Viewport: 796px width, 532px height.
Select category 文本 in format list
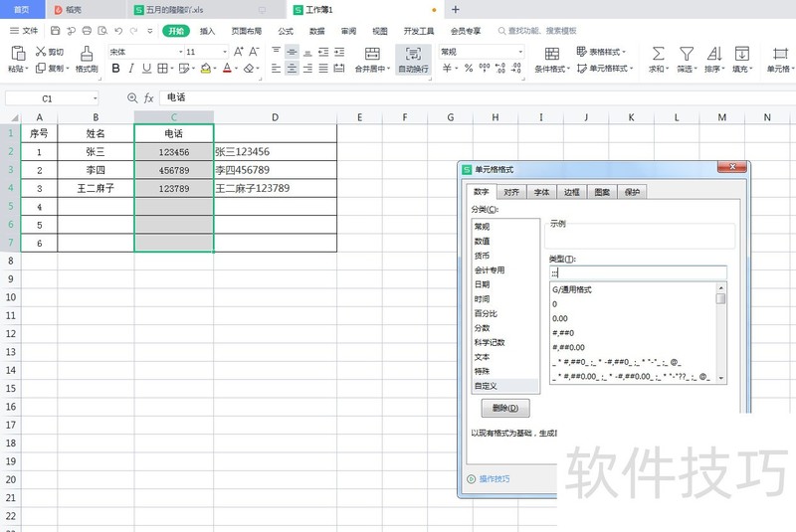[x=505, y=357]
